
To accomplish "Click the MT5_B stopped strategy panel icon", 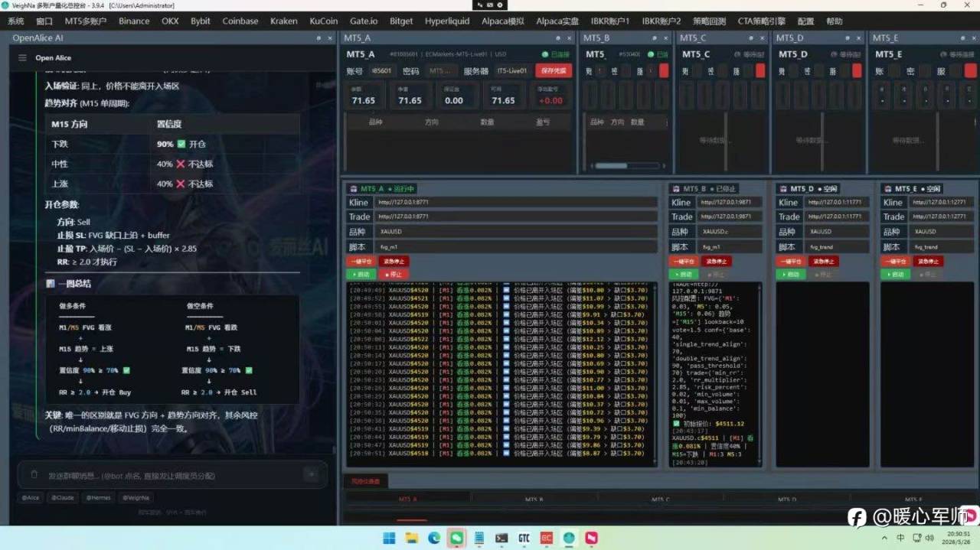I will point(675,188).
